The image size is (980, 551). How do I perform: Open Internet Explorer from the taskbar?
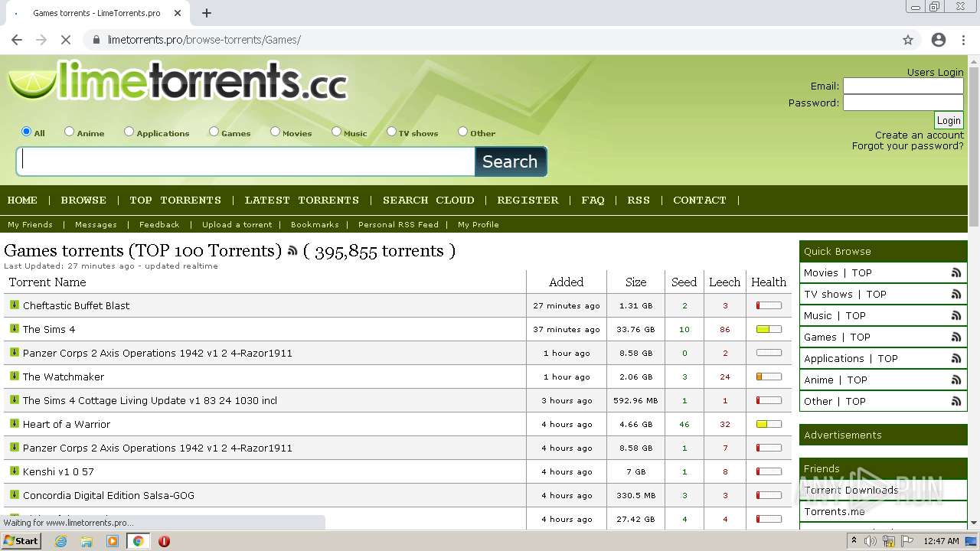[x=61, y=541]
